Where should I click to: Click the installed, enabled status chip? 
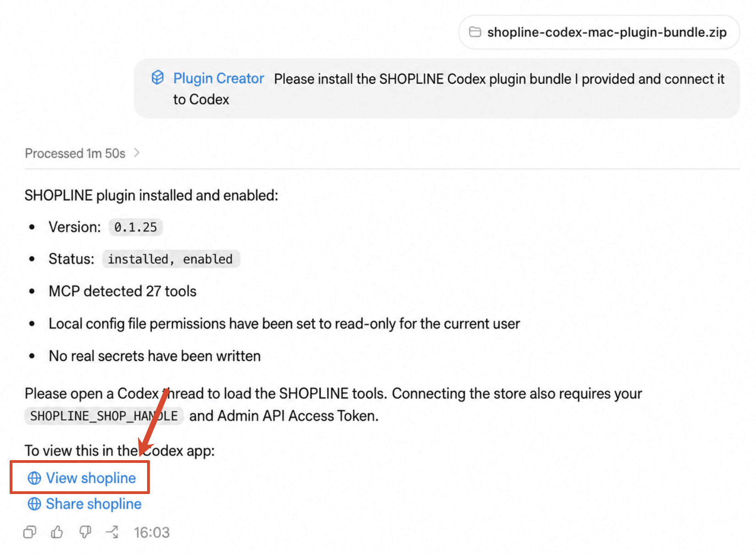[x=170, y=259]
